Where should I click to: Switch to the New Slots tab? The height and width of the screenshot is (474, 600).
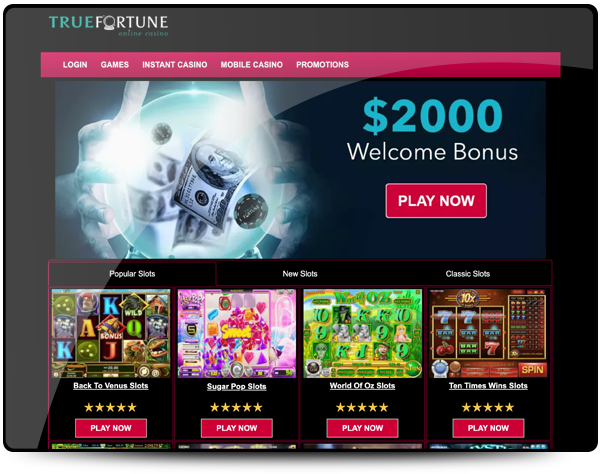[x=300, y=274]
